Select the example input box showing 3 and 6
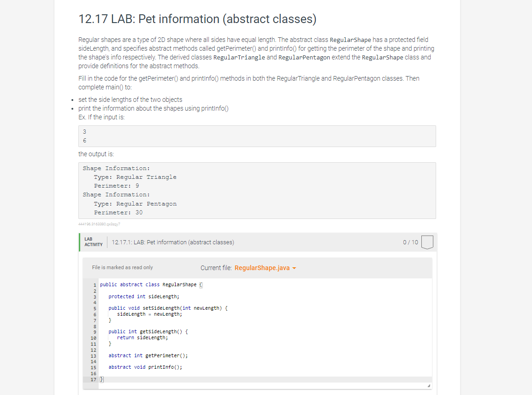The height and width of the screenshot is (395, 532). [257, 136]
